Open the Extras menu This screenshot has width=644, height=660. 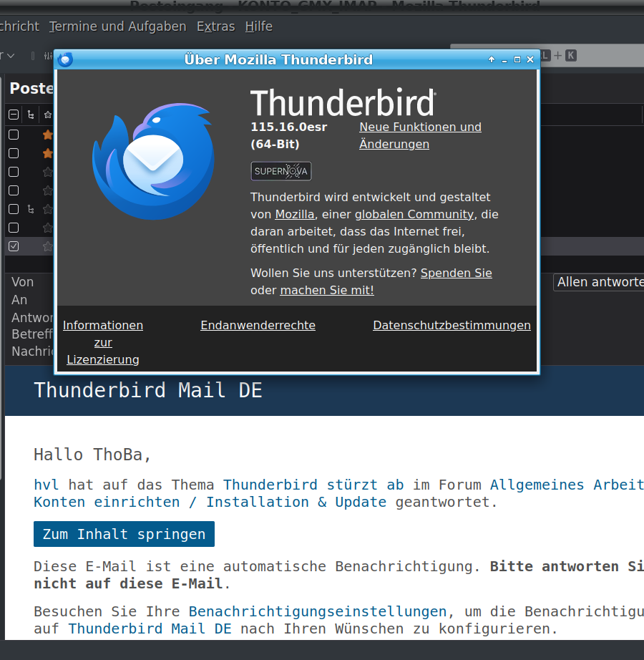click(216, 26)
